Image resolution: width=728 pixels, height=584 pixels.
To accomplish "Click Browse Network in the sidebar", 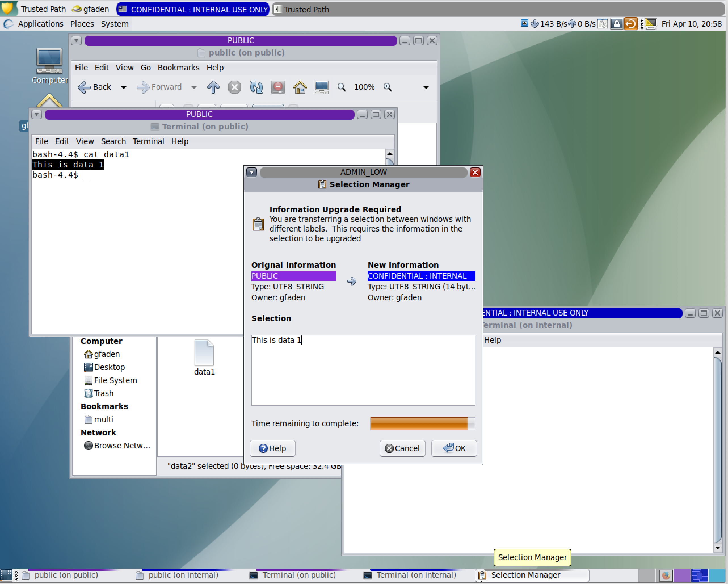I will click(x=117, y=446).
